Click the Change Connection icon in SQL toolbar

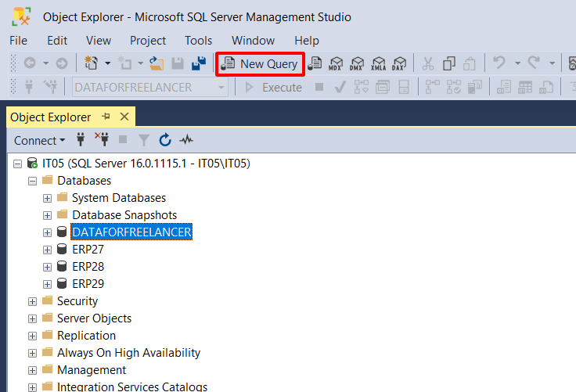[50, 87]
